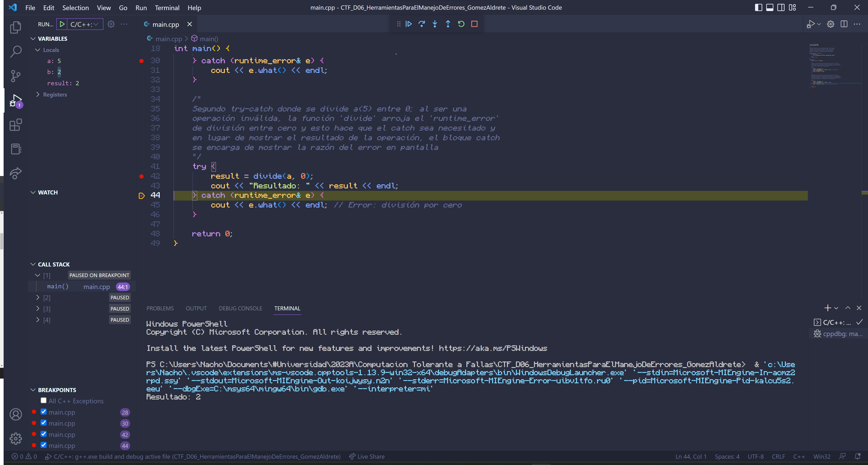Collapse the VARIABLES section

click(x=33, y=38)
